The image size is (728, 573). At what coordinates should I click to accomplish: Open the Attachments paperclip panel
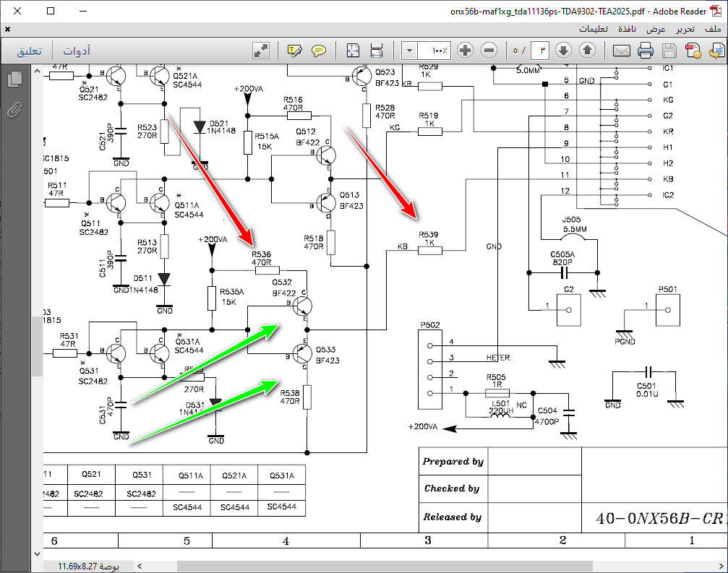[x=14, y=110]
